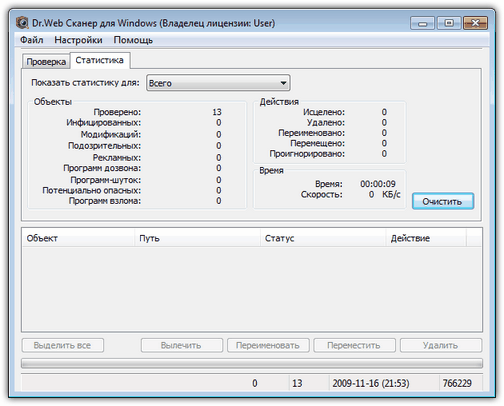Viewport: 504px width, 406px height.
Task: Click the Вылечить button
Action: 181,345
